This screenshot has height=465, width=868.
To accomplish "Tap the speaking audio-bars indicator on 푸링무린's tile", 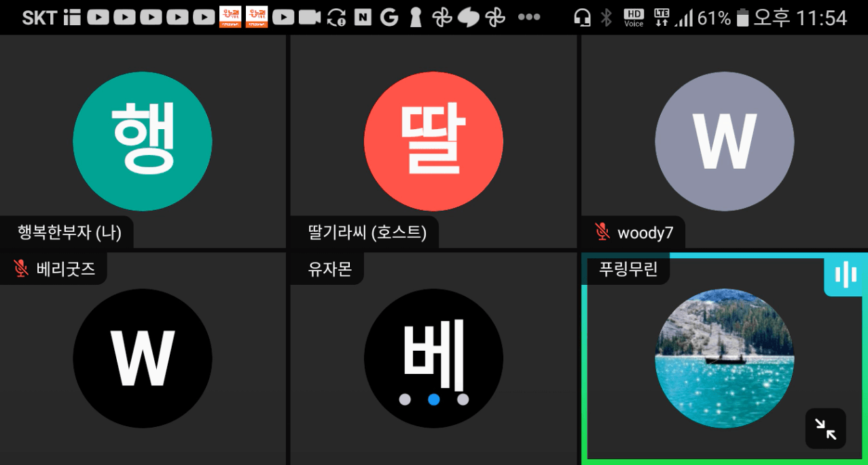I will click(x=846, y=275).
